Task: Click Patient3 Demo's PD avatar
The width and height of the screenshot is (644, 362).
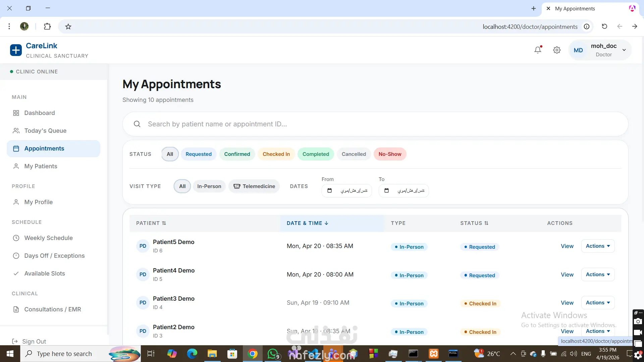Action: pos(143,303)
